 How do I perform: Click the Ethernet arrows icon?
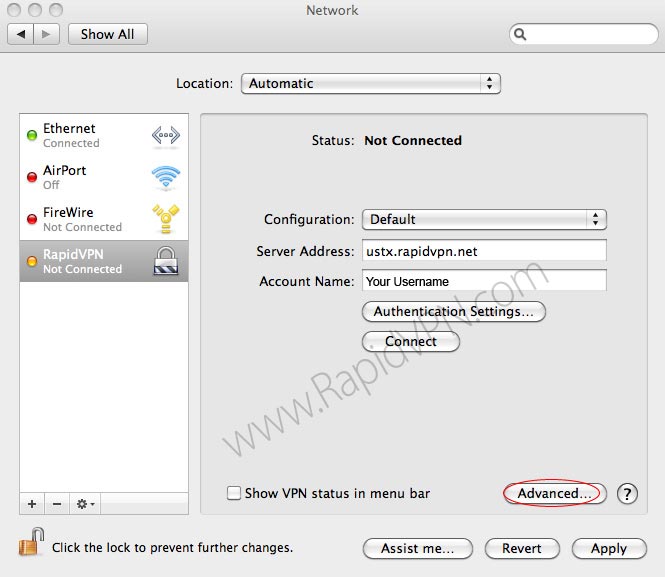tap(166, 136)
